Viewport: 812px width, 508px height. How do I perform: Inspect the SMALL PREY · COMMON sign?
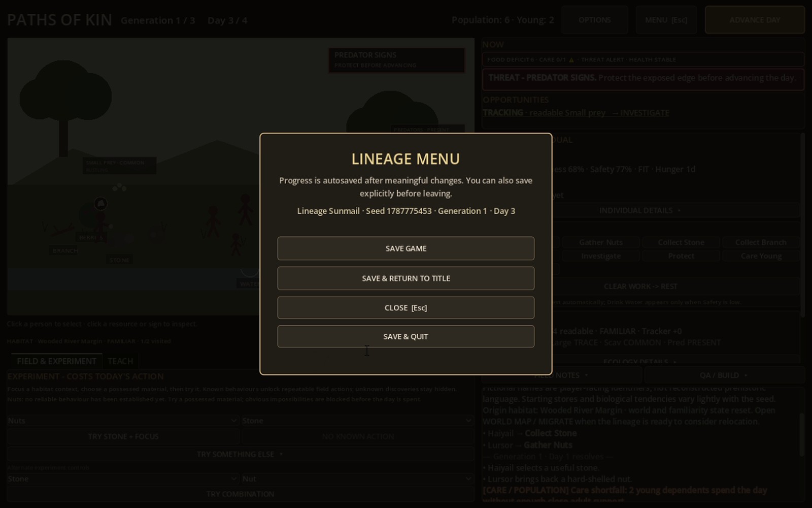[x=119, y=166]
